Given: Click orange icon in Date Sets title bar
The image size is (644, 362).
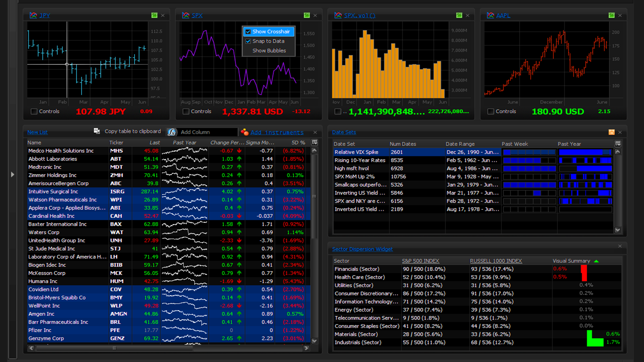Looking at the screenshot, I should tap(611, 132).
